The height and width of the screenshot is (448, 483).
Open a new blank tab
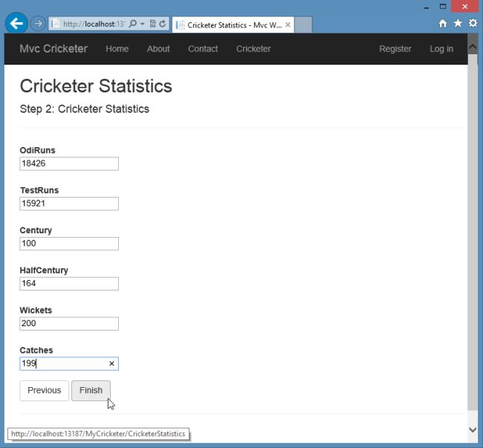(303, 25)
